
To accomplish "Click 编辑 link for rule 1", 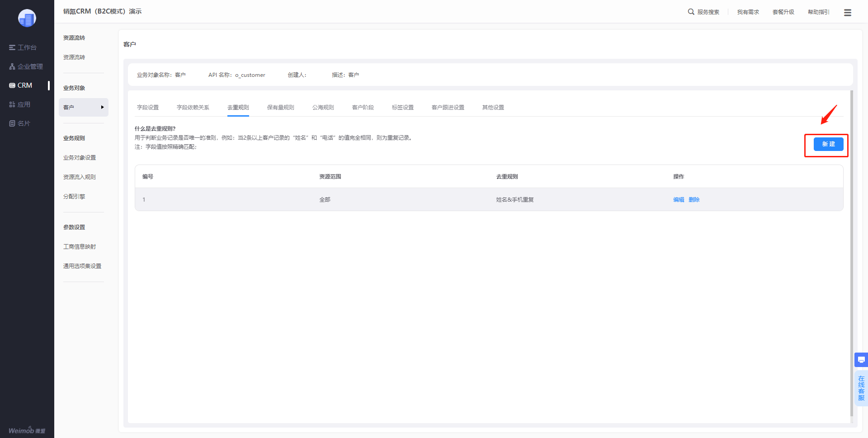I will pyautogui.click(x=679, y=200).
